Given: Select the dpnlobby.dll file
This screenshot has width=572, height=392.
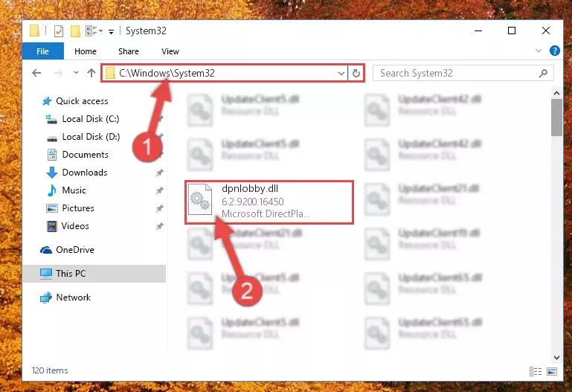Looking at the screenshot, I should pos(269,202).
